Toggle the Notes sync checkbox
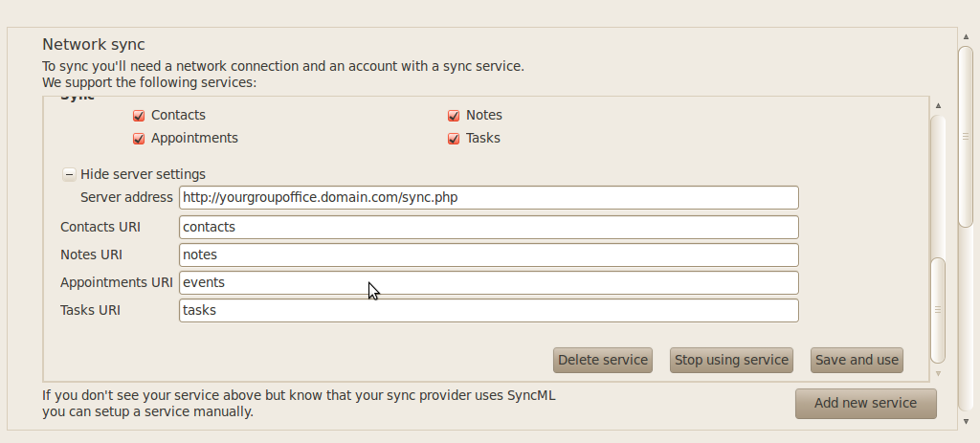Image resolution: width=980 pixels, height=443 pixels. [454, 116]
